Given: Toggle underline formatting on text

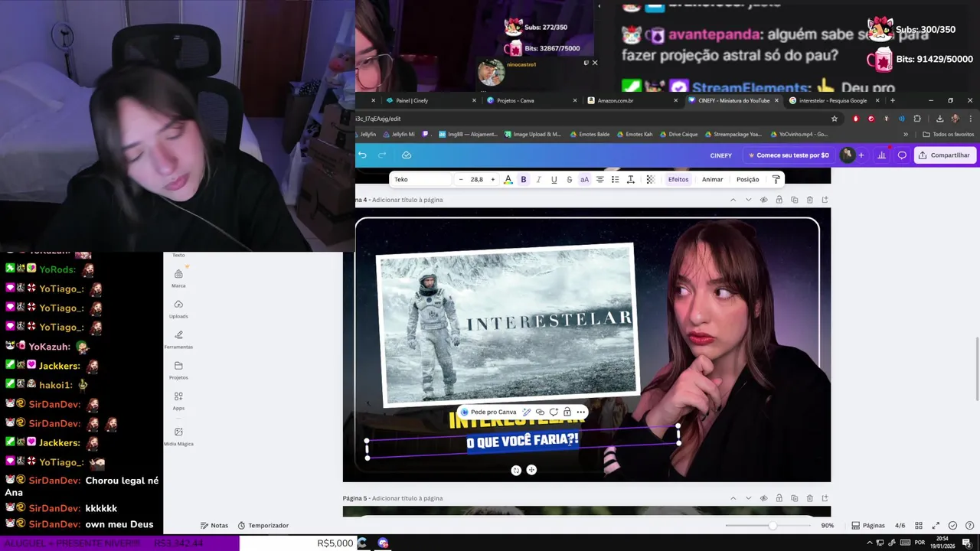Looking at the screenshot, I should point(554,180).
